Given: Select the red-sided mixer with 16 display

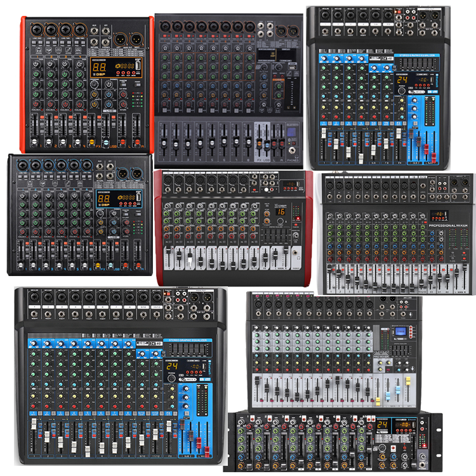Looking at the screenshot, I should pyautogui.click(x=233, y=228).
